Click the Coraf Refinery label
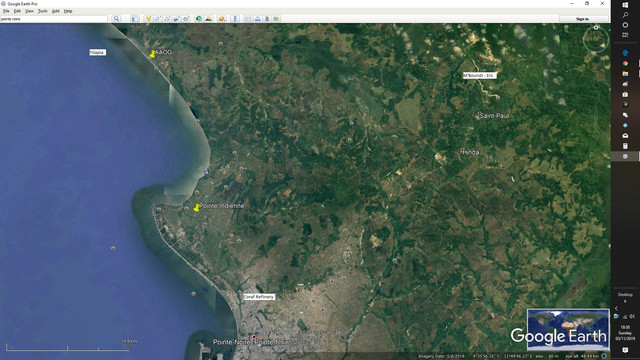 click(259, 297)
